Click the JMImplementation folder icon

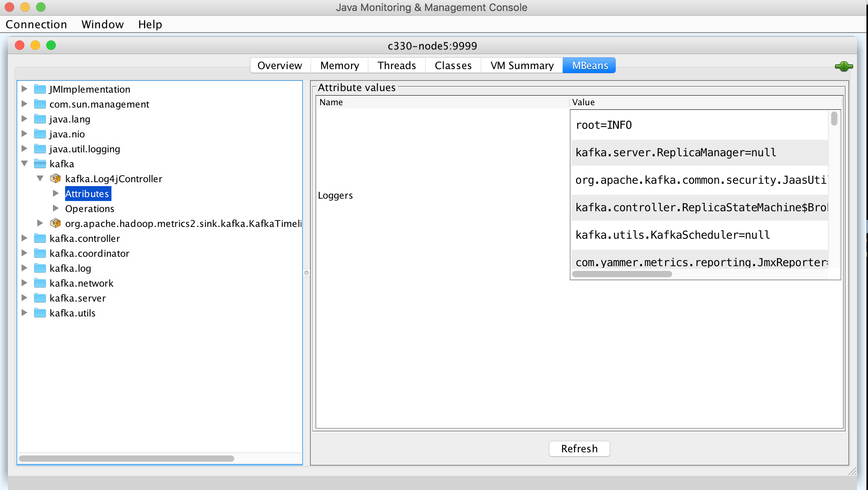pyautogui.click(x=40, y=89)
